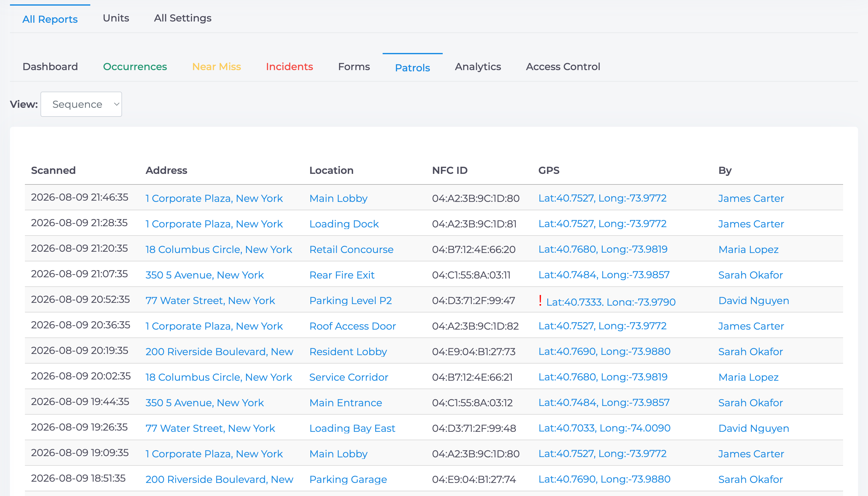Open the Occurrences tab
868x496 pixels.
coord(135,66)
